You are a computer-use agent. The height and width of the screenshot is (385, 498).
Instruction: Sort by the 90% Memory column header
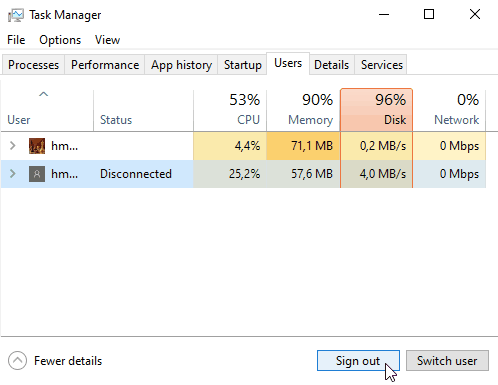[303, 111]
